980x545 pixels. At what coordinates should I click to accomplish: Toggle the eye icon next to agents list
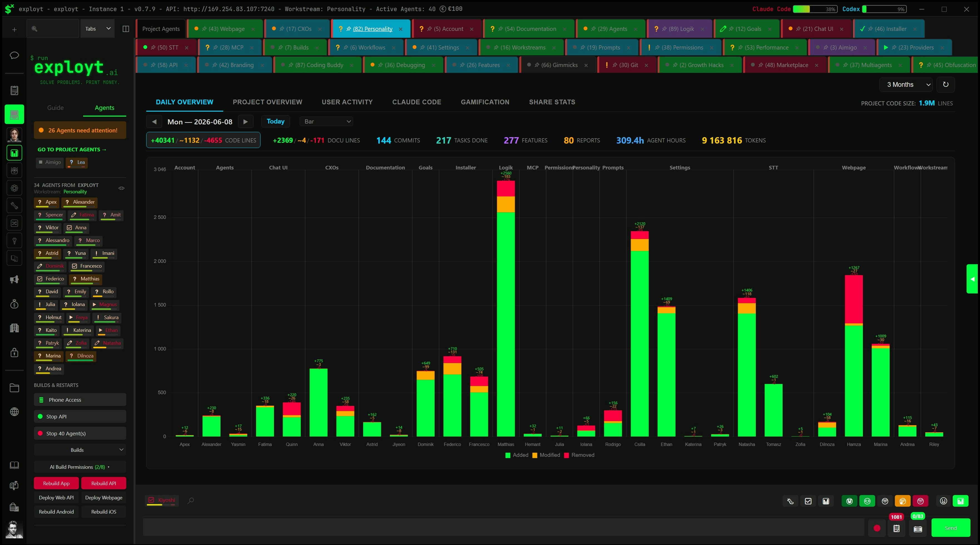(x=121, y=188)
